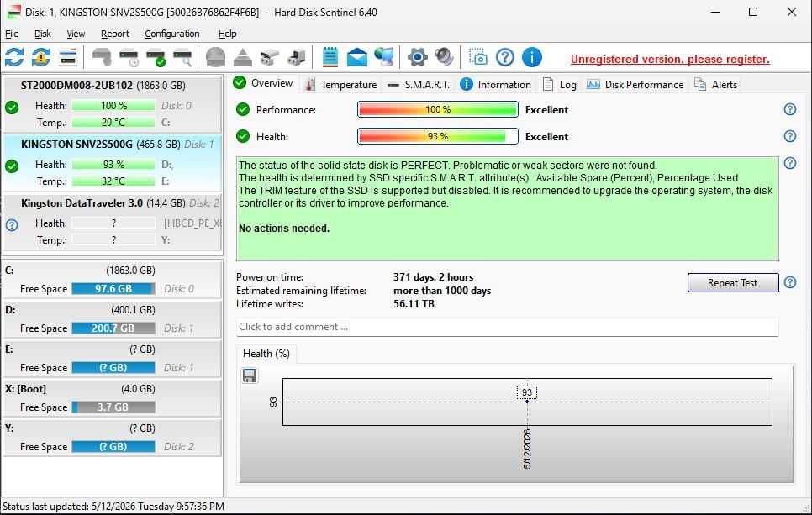Click the 29 °C temperature bar of ST2000DM008

click(113, 122)
